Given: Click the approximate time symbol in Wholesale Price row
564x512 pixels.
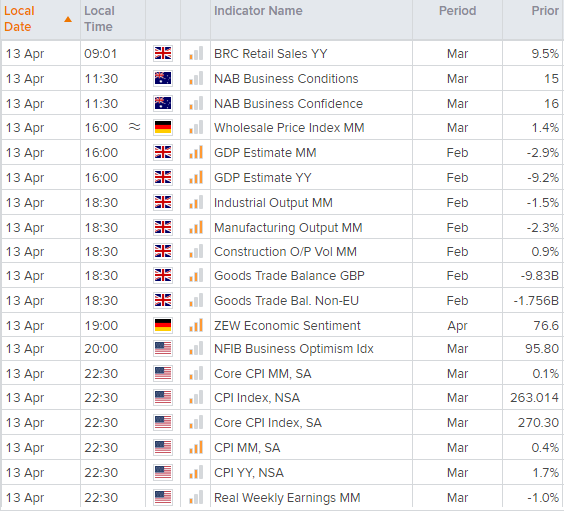Looking at the screenshot, I should pos(135,127).
